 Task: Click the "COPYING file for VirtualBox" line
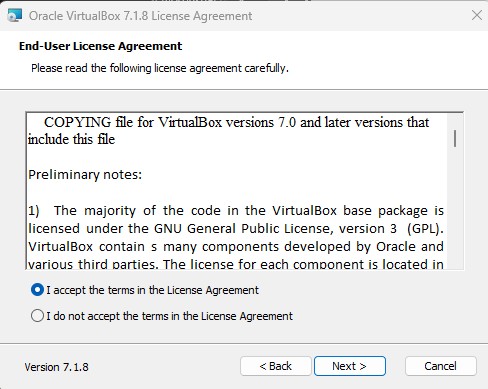[236, 122]
